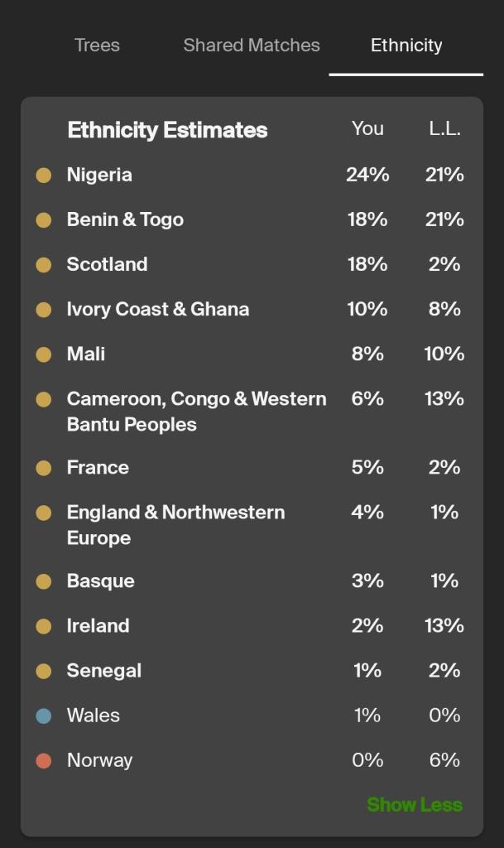Click the blue dot beside Wales
This screenshot has height=848, width=504.
point(44,715)
